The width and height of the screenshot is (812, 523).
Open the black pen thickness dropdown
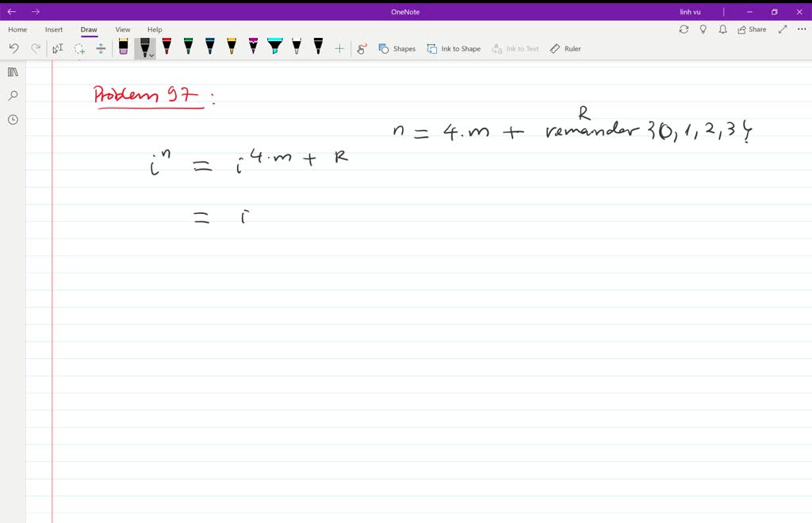150,56
